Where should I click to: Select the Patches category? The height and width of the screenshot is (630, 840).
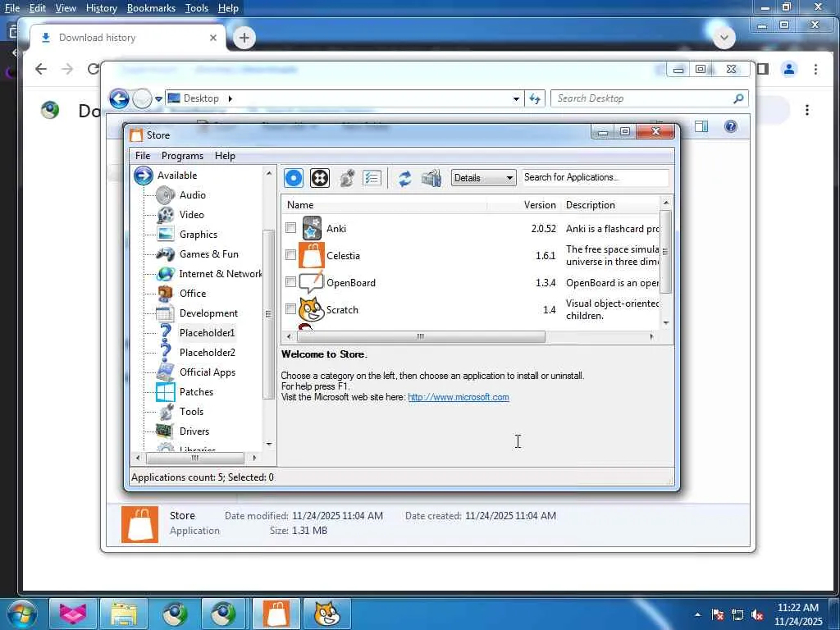(196, 392)
